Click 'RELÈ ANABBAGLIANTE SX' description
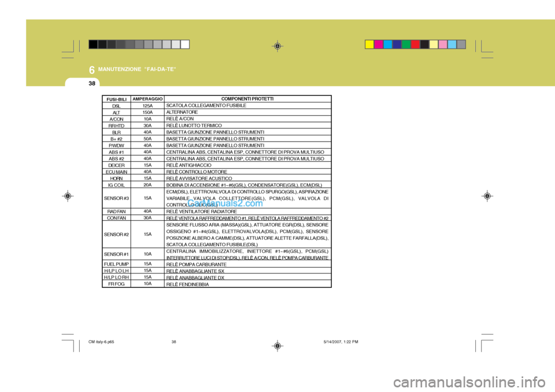 tap(195, 271)
